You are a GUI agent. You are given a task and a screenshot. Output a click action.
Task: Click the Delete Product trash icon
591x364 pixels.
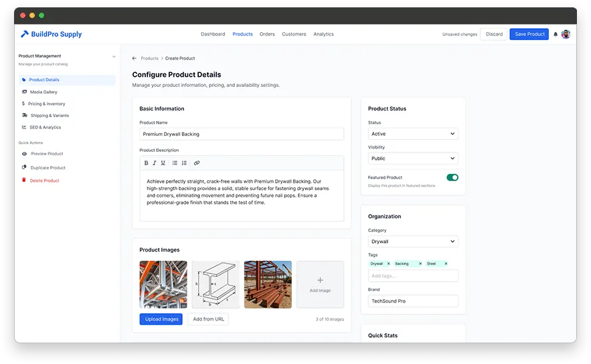click(23, 180)
